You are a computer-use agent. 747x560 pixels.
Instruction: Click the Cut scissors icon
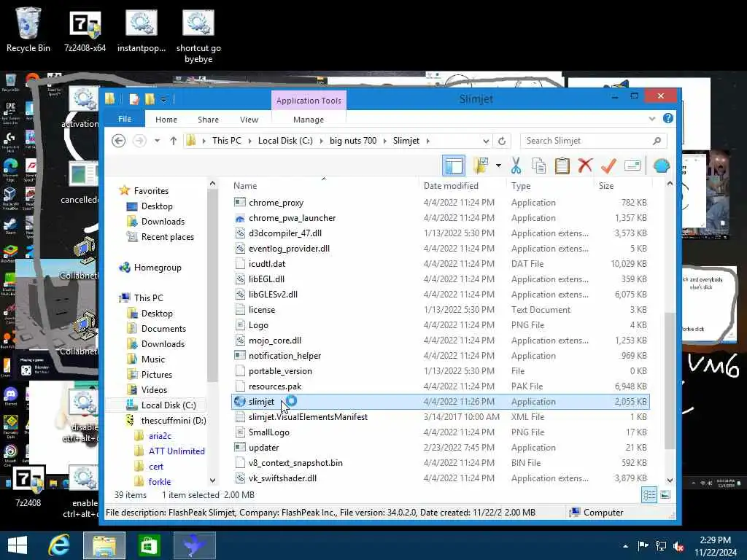point(516,166)
